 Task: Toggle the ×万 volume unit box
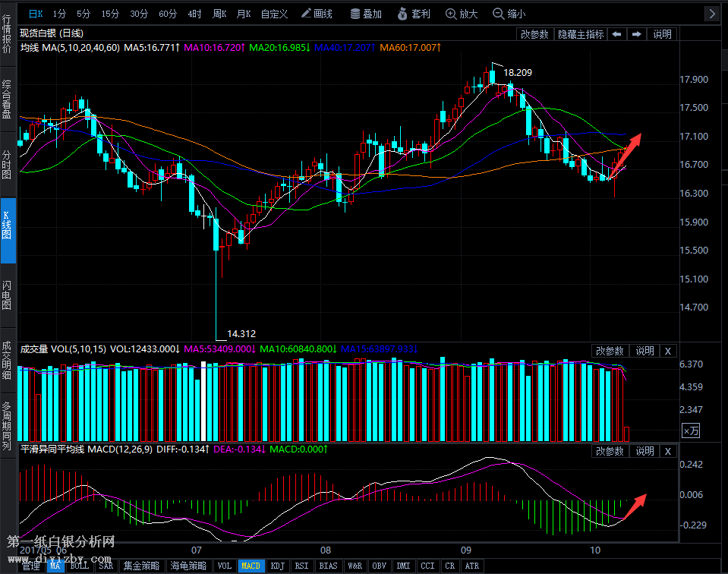[691, 430]
